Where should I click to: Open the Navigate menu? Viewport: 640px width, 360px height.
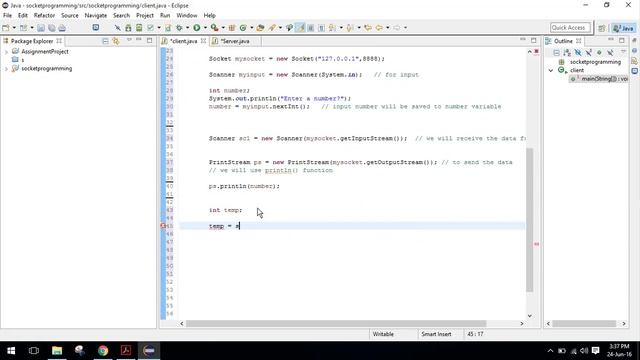(96, 16)
